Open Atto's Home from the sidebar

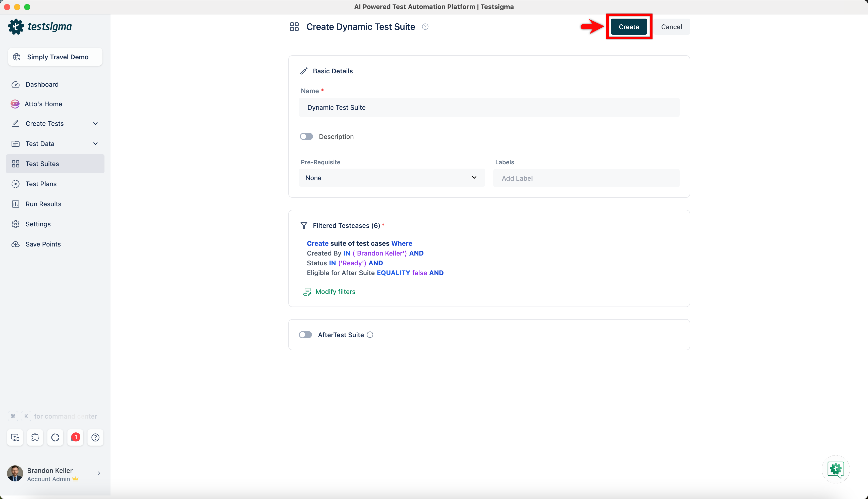point(43,104)
